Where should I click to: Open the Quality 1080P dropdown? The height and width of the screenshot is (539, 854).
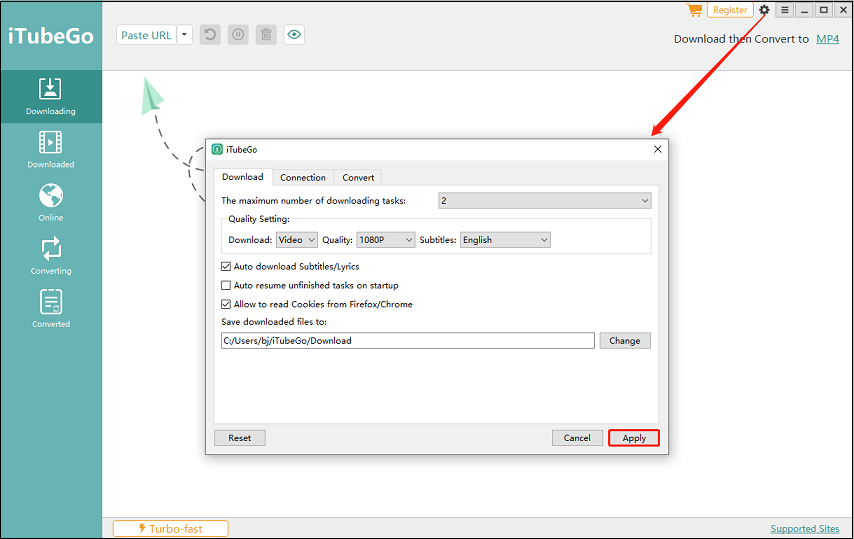tap(386, 240)
